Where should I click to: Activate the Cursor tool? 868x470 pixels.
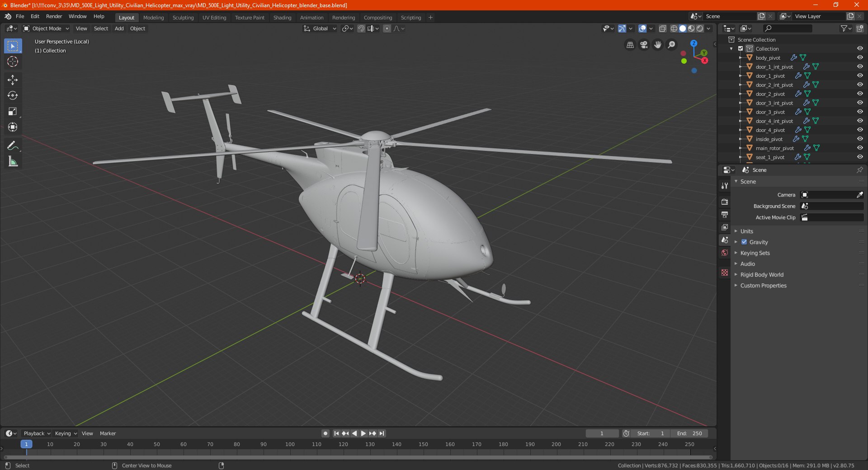[13, 61]
